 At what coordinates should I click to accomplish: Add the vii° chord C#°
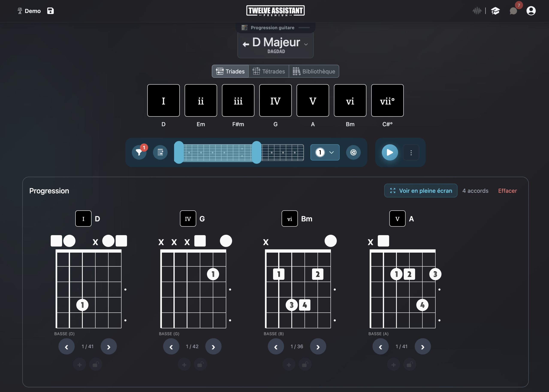(387, 100)
